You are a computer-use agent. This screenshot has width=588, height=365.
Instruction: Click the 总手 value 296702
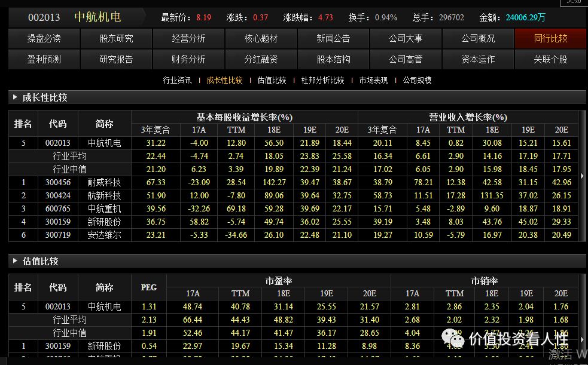452,17
